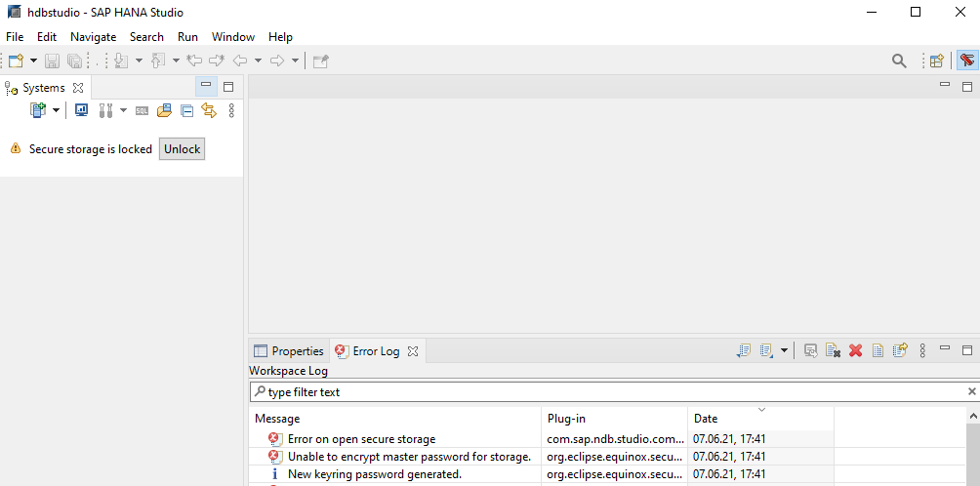Open the Back history dropdown arrow

[258, 61]
